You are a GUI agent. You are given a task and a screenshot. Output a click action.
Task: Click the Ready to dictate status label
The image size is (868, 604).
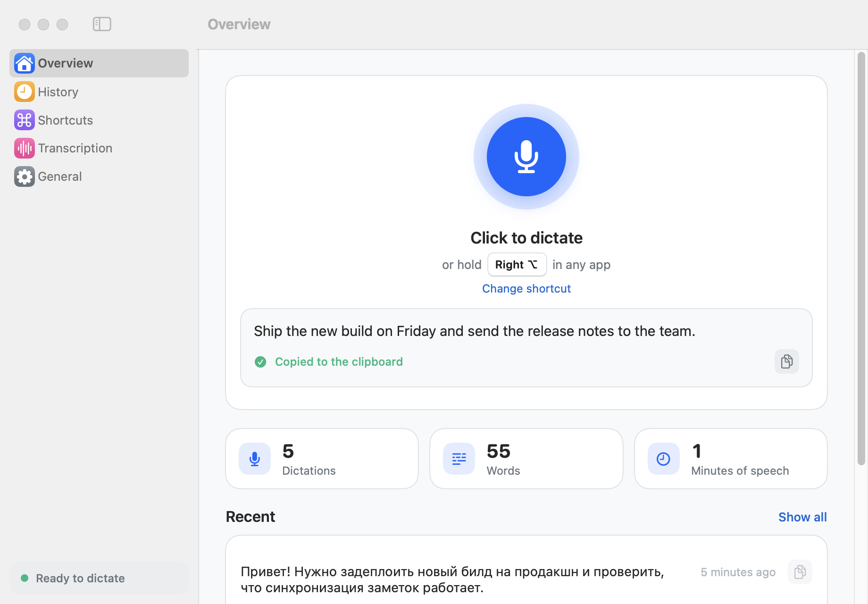tap(80, 579)
